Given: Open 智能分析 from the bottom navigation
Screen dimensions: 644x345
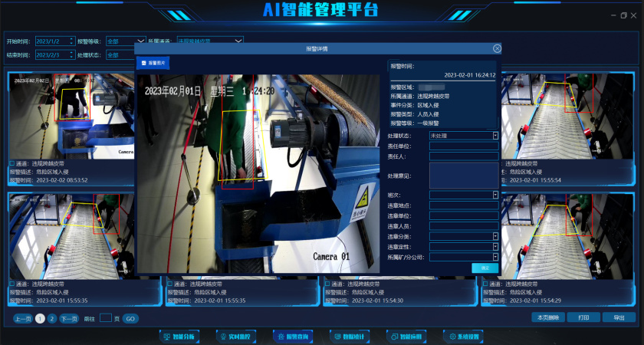Looking at the screenshot, I should [x=178, y=337].
